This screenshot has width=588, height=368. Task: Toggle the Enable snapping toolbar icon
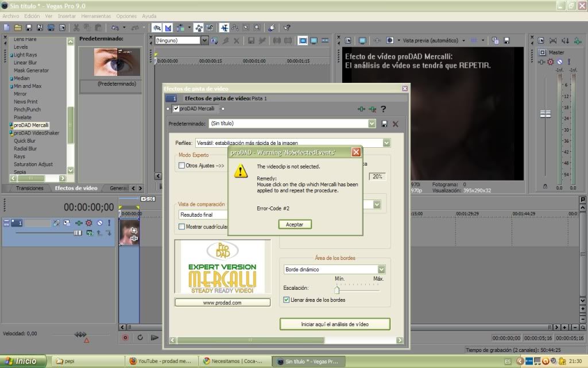(157, 28)
